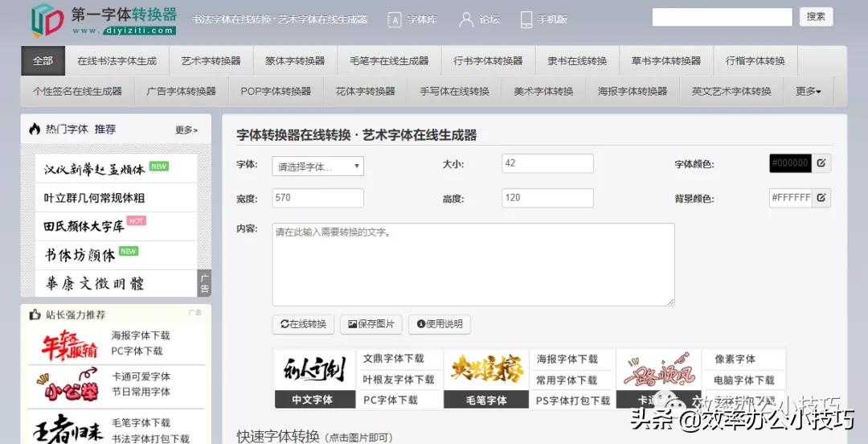Click the 毛笔字体 thumbnail image
The width and height of the screenshot is (868, 444).
486,379
